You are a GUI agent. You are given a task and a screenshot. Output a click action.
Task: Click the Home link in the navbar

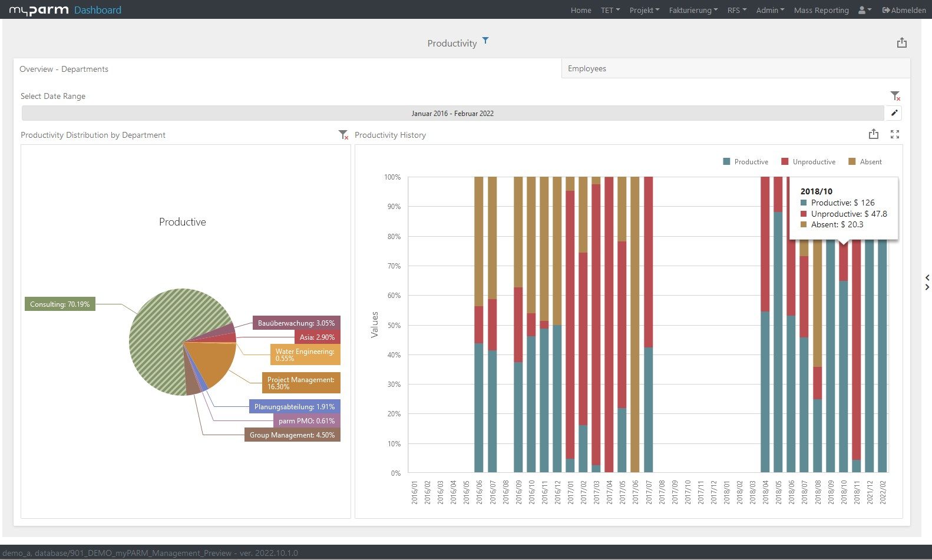pyautogui.click(x=581, y=10)
